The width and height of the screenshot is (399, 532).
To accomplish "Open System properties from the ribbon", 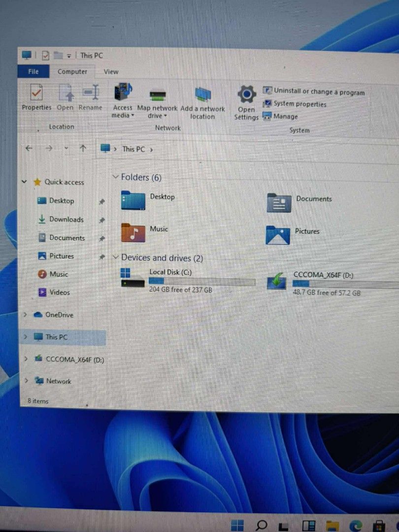I will pyautogui.click(x=295, y=104).
